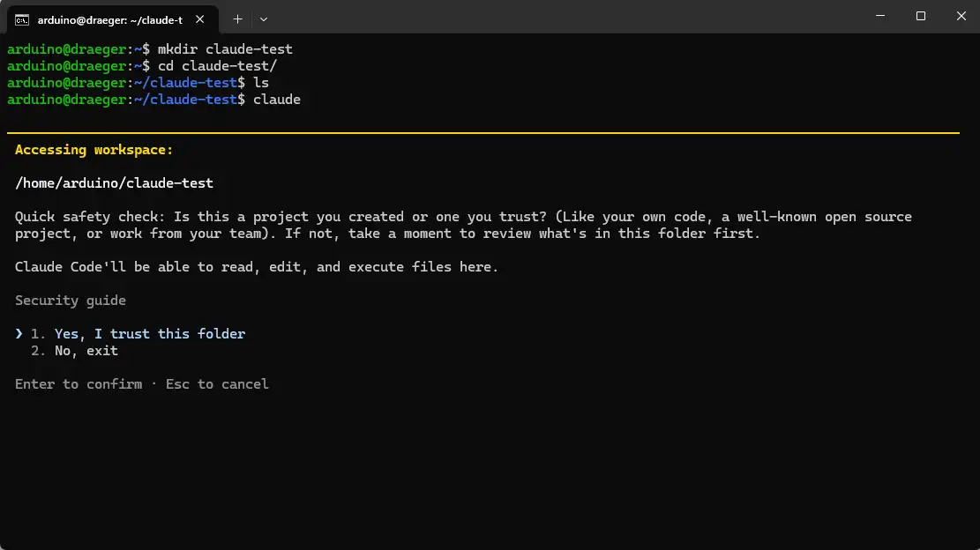
Task: Expand the new tab profile dropdown
Action: coord(264,19)
